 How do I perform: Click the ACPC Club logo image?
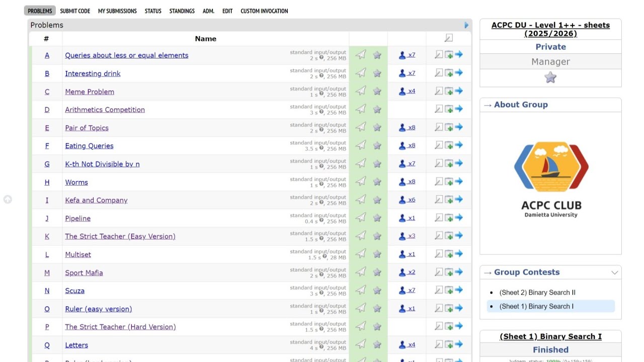[551, 180]
